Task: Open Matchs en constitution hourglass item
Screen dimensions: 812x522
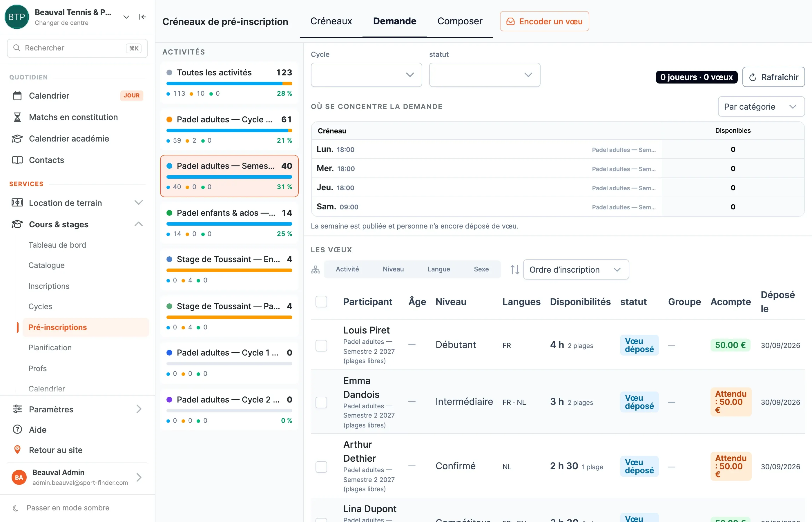Action: tap(17, 117)
